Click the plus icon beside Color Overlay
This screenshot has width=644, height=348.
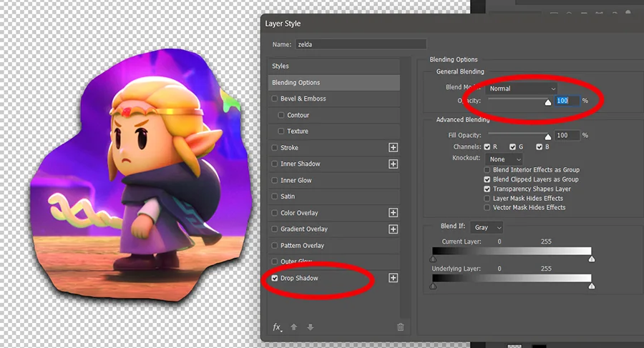tap(393, 213)
